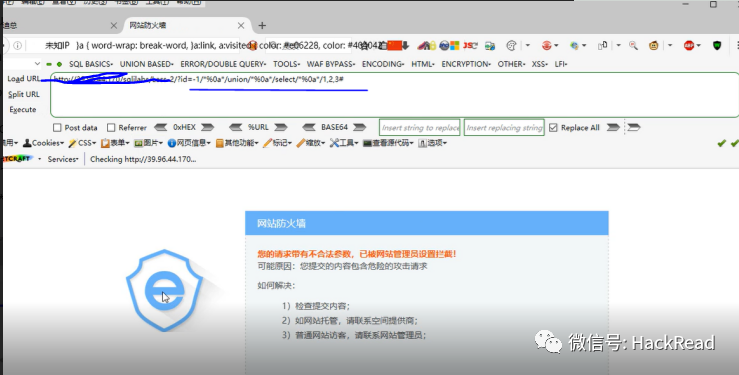
Task: Click the Insert string to replace field
Action: click(419, 127)
